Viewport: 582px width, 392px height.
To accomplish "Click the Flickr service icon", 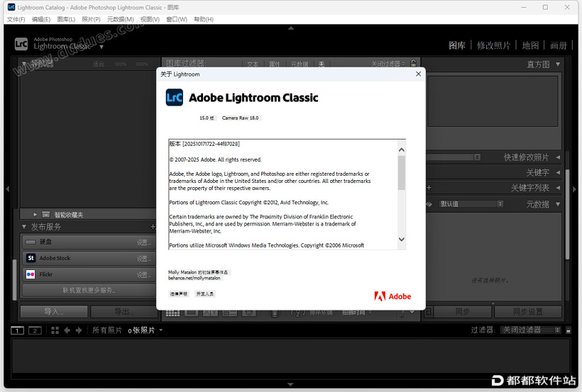I will [31, 274].
